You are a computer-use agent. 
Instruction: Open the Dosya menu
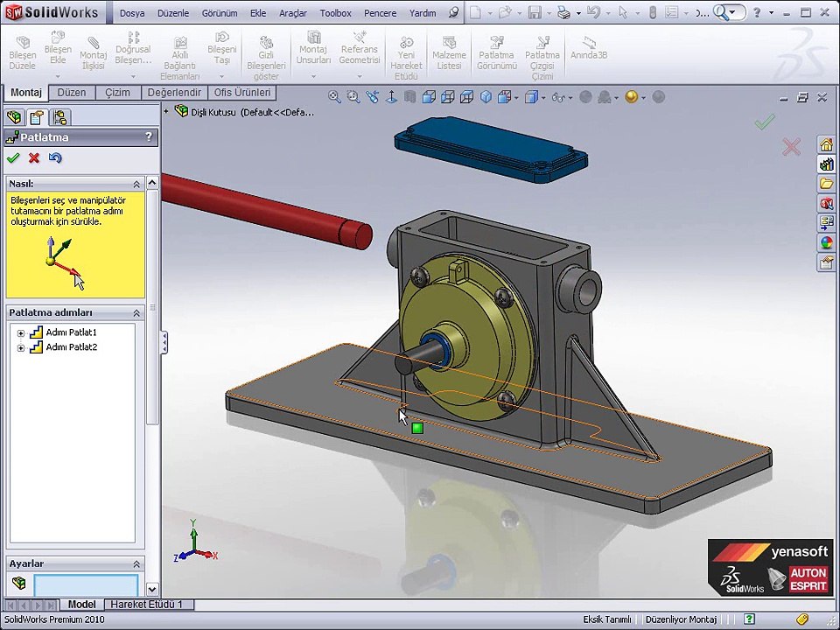tap(132, 13)
